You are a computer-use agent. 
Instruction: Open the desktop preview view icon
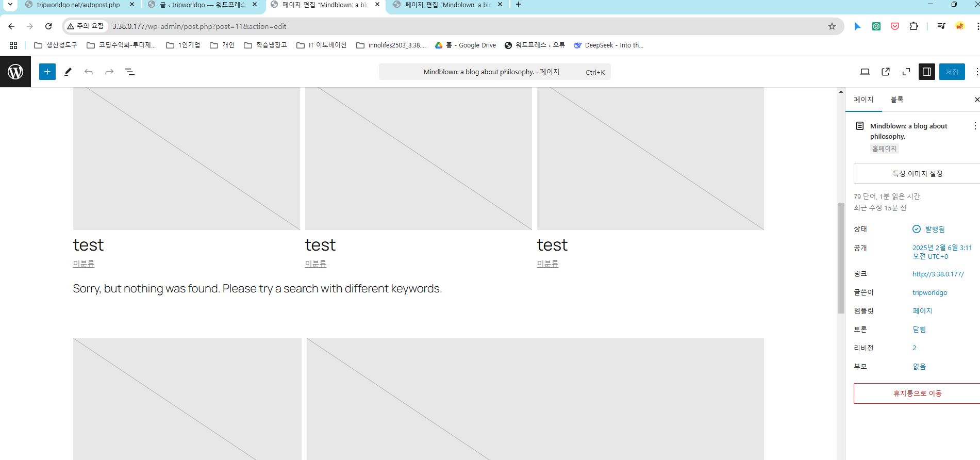coord(865,72)
